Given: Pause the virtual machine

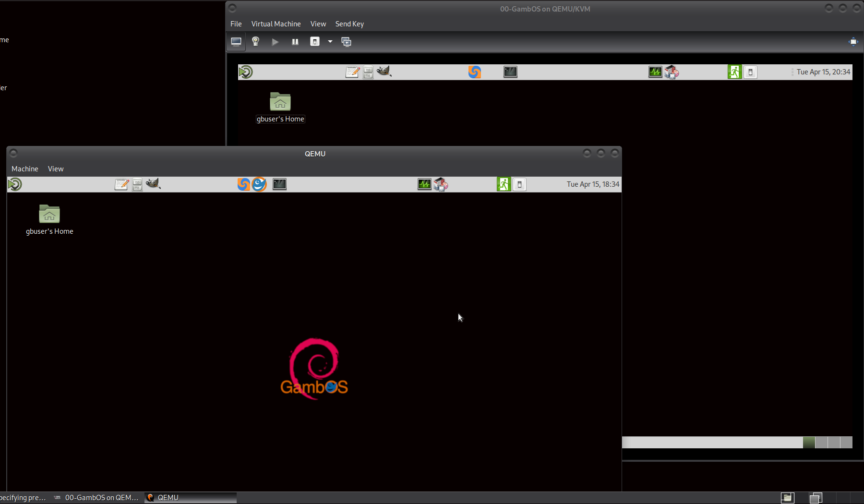Looking at the screenshot, I should point(295,42).
